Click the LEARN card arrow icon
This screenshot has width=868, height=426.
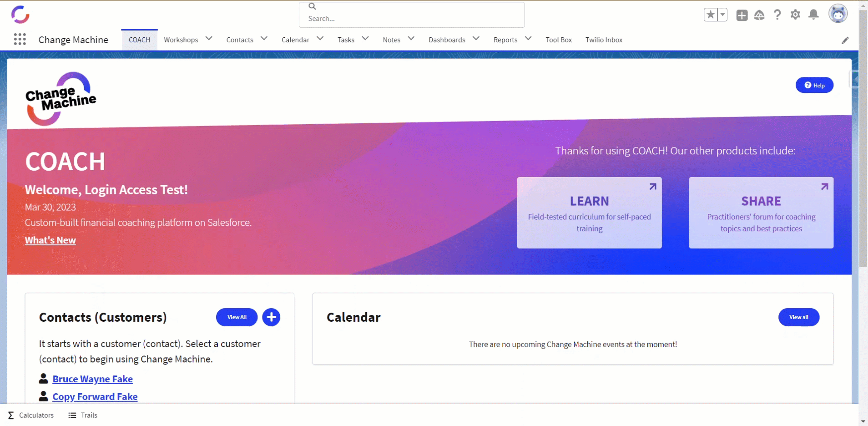coord(653,187)
